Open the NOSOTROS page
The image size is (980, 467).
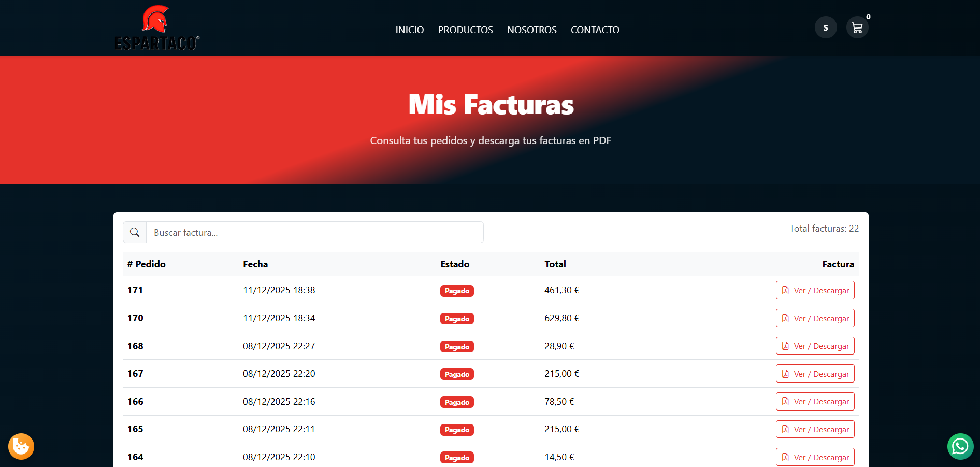tap(532, 30)
